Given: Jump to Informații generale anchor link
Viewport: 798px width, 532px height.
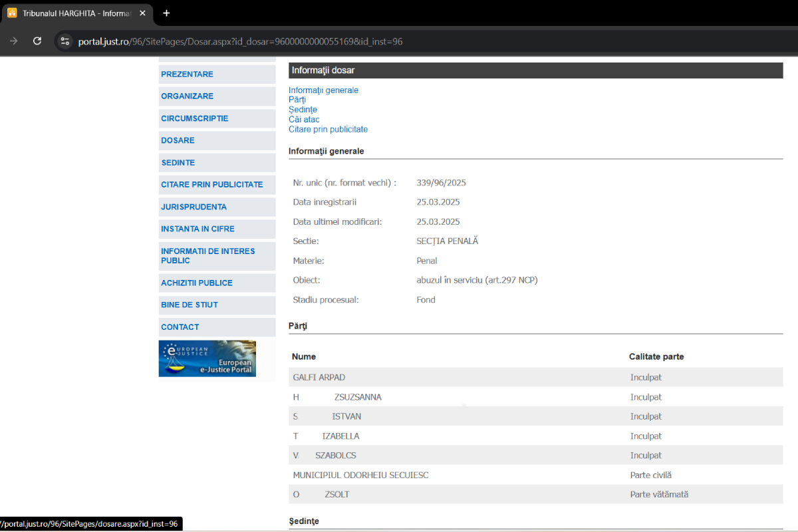Looking at the screenshot, I should coord(323,90).
